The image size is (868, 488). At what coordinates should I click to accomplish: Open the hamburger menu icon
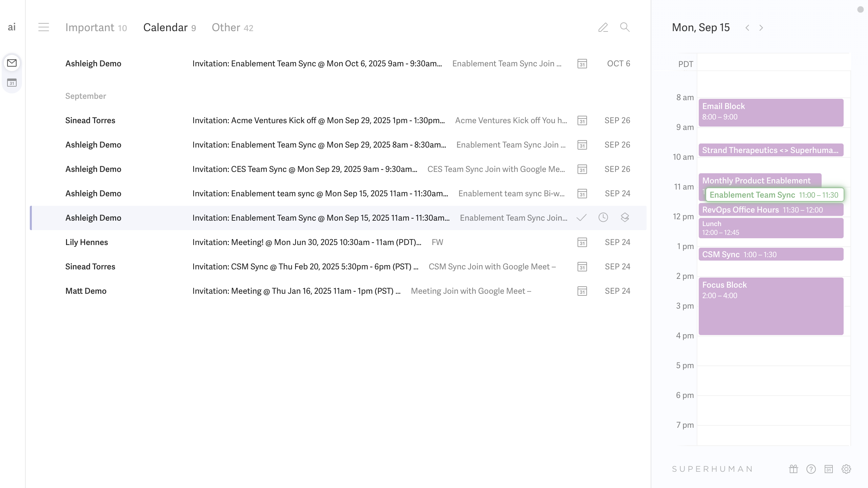[44, 27]
